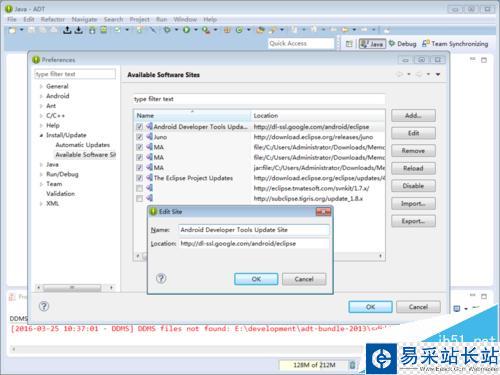
Task: Open the Android SDK Manager icon
Action: pos(92,30)
